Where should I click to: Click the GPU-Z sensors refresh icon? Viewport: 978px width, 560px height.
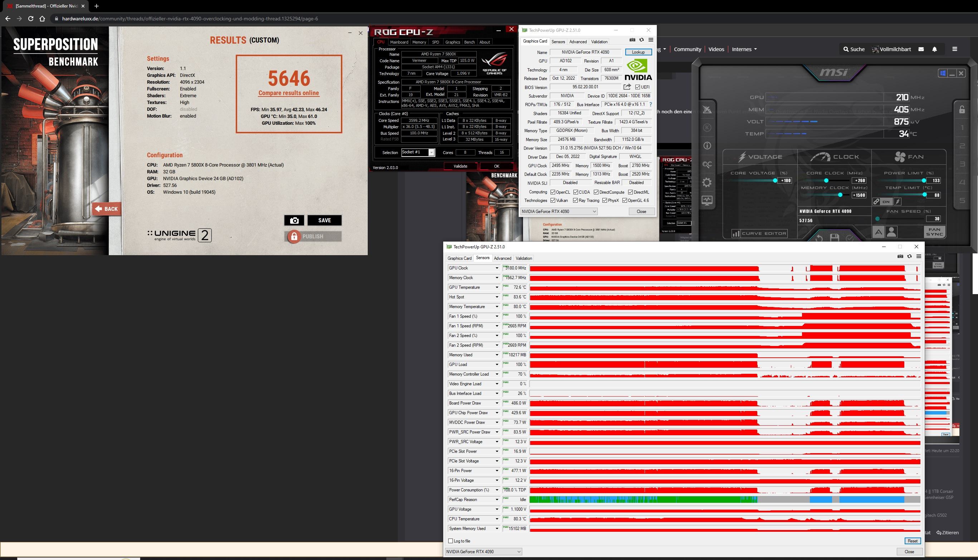coord(909,257)
